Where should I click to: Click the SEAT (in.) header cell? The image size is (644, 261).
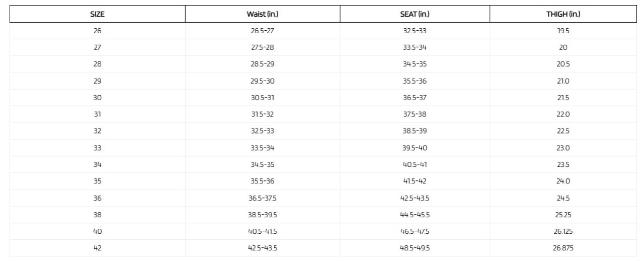tap(415, 14)
